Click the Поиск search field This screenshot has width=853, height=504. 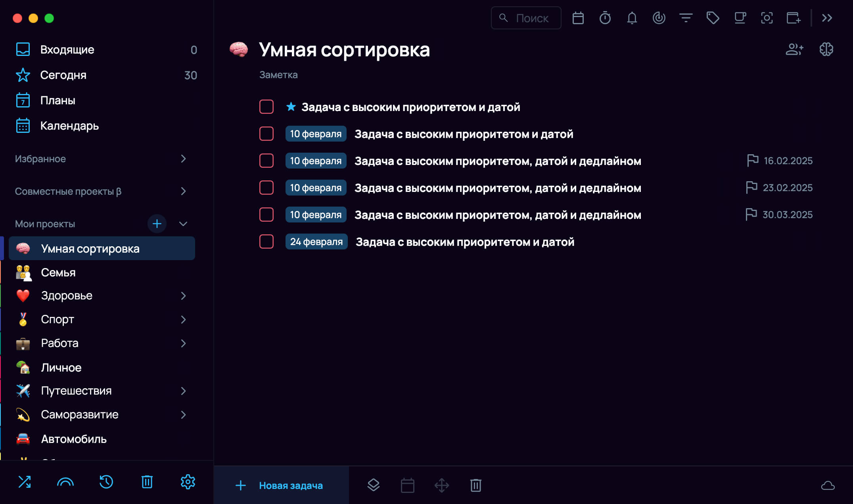[526, 18]
